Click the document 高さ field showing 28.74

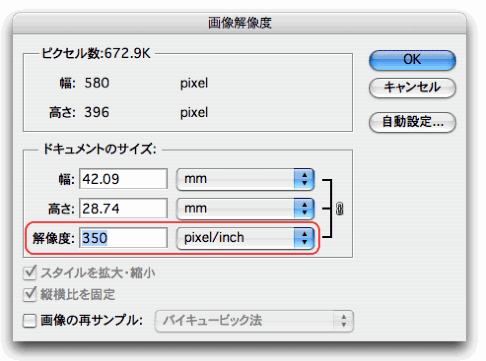coord(123,209)
